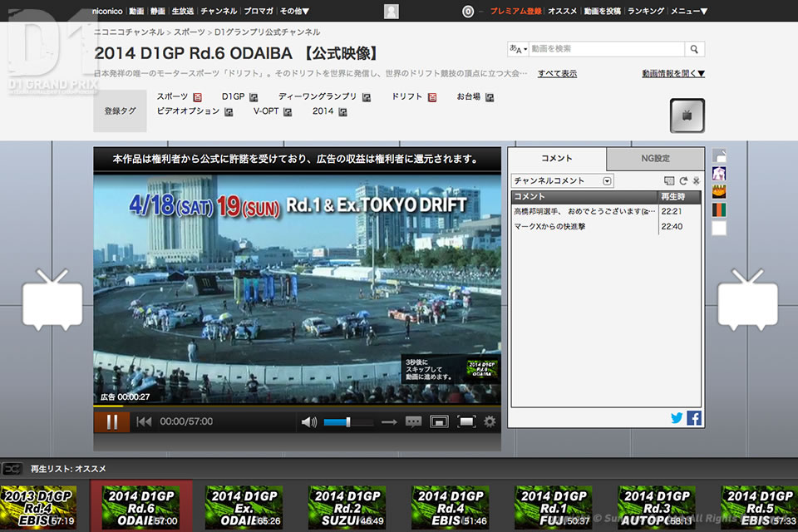
Task: Click the 動画を投稿 link
Action: [x=602, y=11]
